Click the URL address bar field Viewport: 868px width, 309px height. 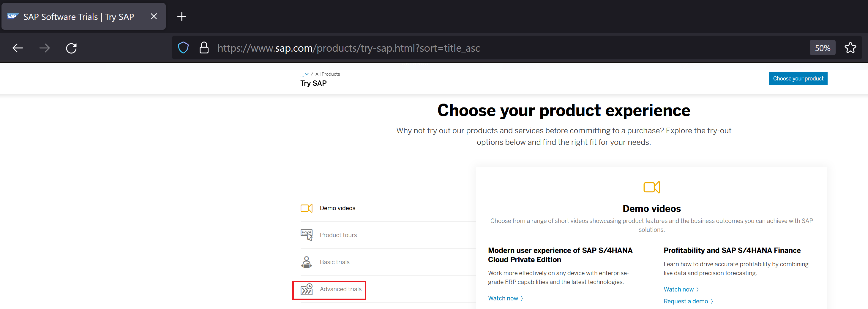(472, 48)
